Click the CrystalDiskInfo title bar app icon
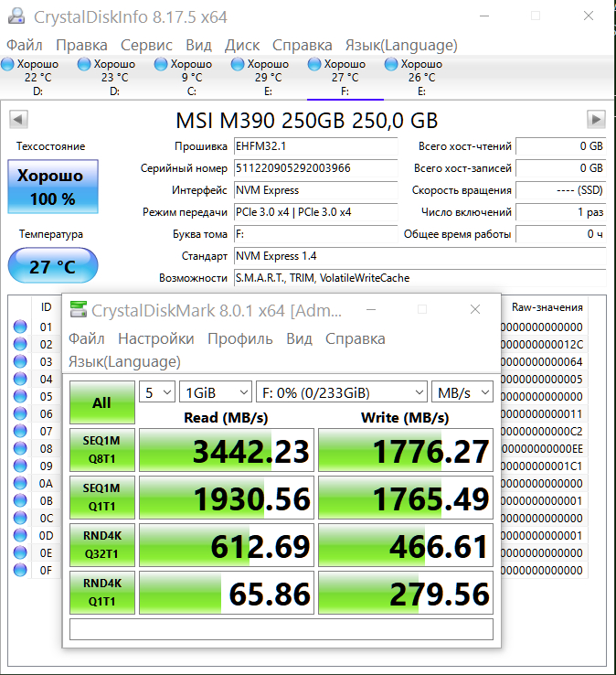Image resolution: width=616 pixels, height=675 pixels. 16,16
